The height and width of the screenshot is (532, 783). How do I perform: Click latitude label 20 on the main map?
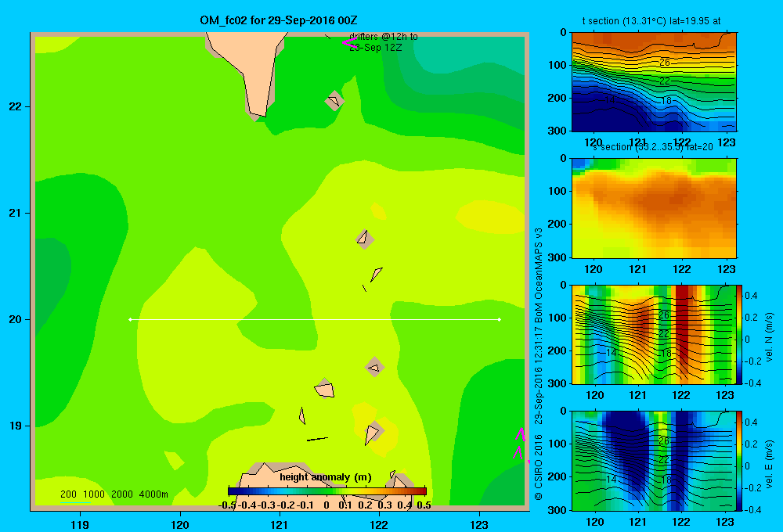16,319
